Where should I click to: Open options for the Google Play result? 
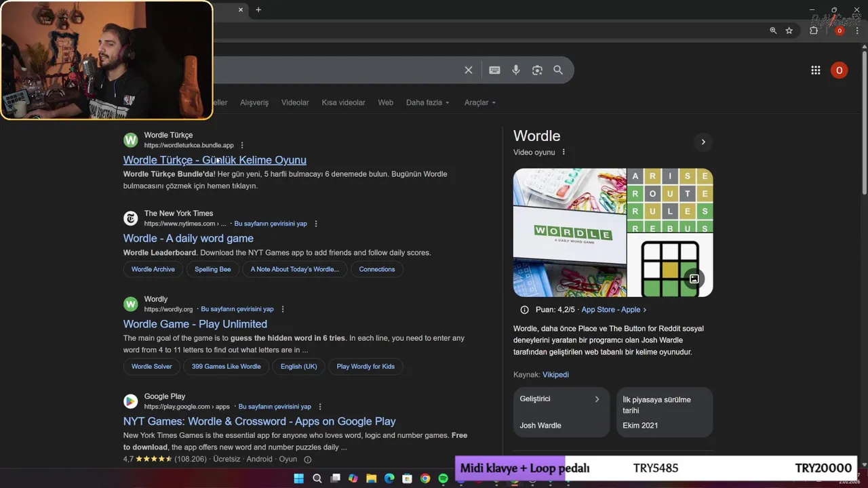coord(320,407)
